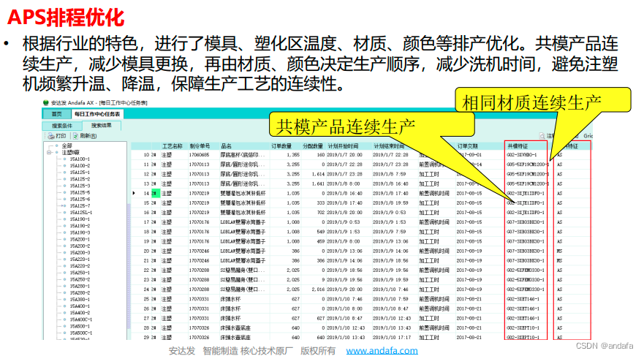Screen dimensions: 644x356
Task: Select tree item 15A125-2
Action: [80, 179]
